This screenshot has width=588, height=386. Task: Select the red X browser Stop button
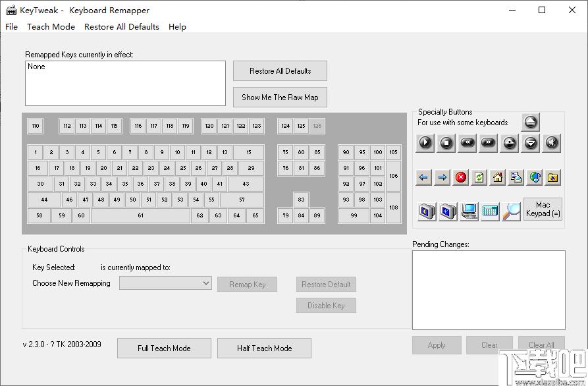[x=460, y=177]
